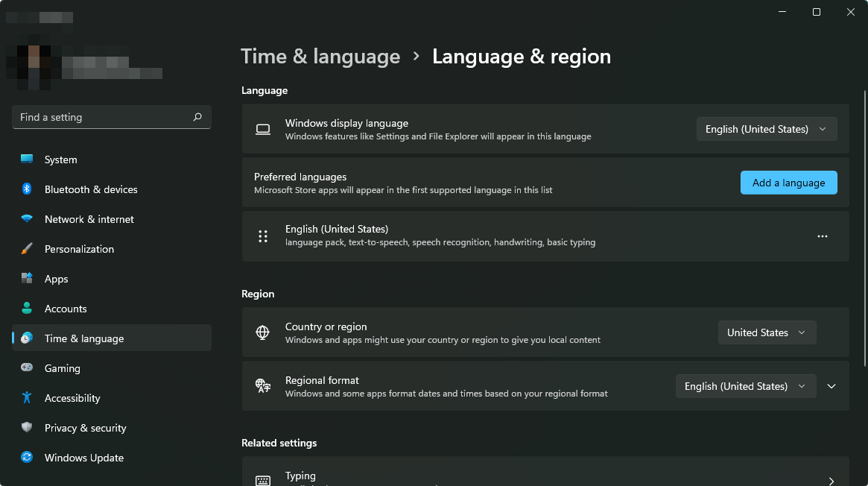Click the Windows display language row title
The width and height of the screenshot is (868, 486).
point(346,123)
